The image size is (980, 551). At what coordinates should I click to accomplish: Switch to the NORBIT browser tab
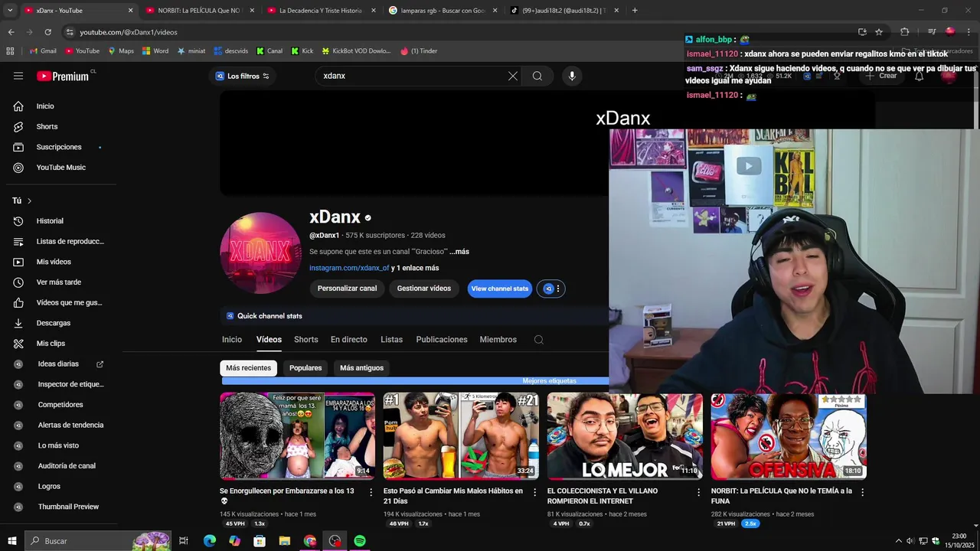(x=199, y=11)
